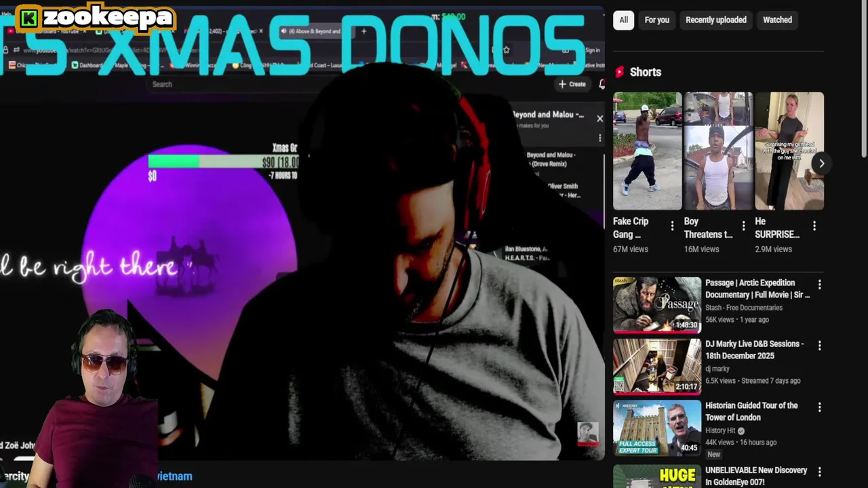Select the Ilan Bluestone H.E.A.R.T.S playlist entry
The image size is (868, 488).
pyautogui.click(x=526, y=253)
